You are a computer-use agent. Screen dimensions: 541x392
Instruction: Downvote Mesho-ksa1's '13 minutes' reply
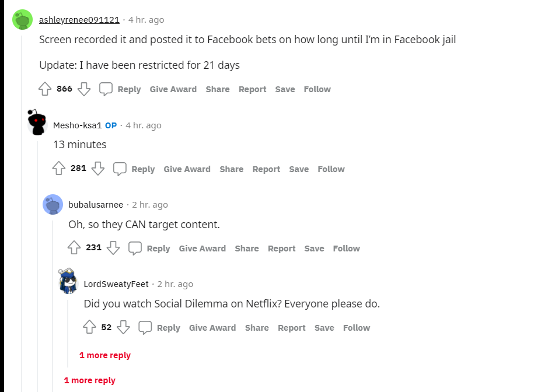point(98,169)
